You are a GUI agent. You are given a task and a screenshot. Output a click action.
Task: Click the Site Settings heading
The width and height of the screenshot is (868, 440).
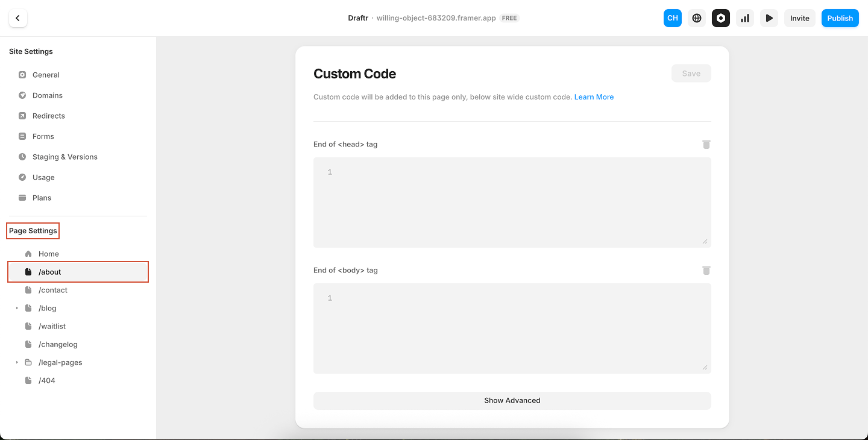[x=31, y=51]
